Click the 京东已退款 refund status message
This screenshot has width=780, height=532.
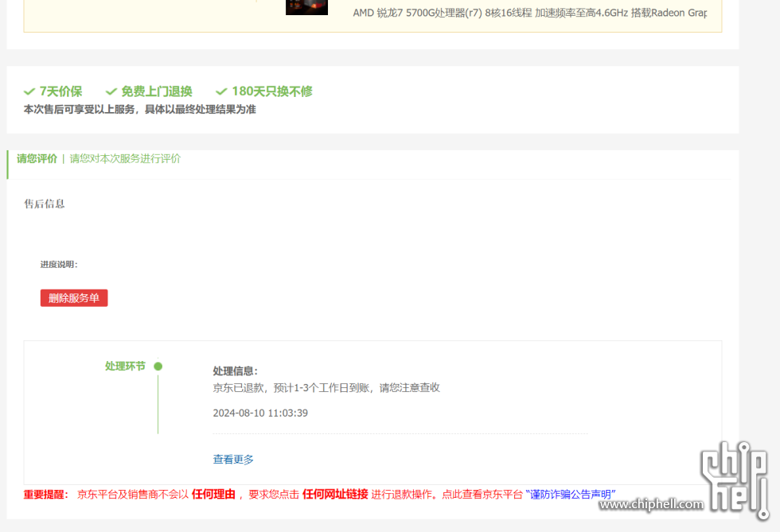click(x=326, y=388)
